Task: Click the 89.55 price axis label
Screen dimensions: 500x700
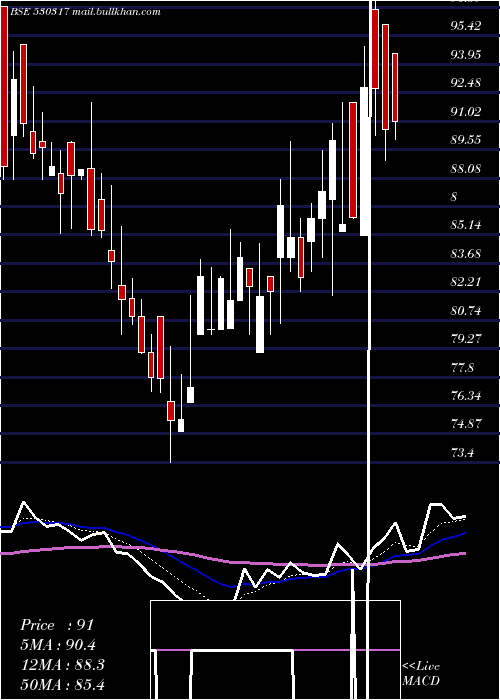Action: (x=466, y=140)
